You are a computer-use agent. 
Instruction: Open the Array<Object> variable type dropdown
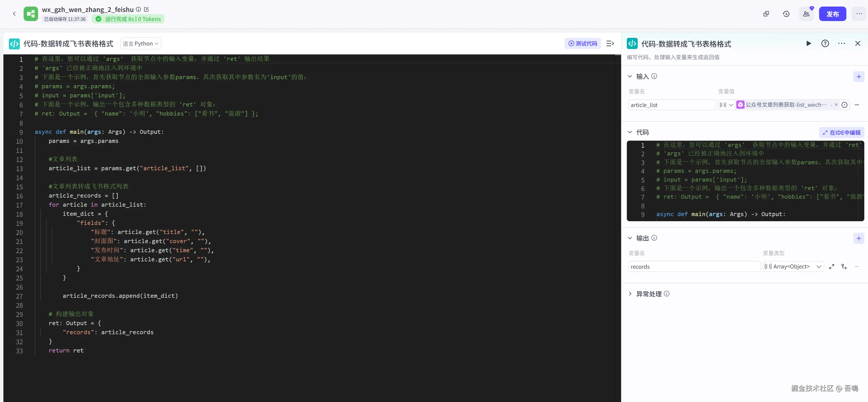[x=793, y=267]
